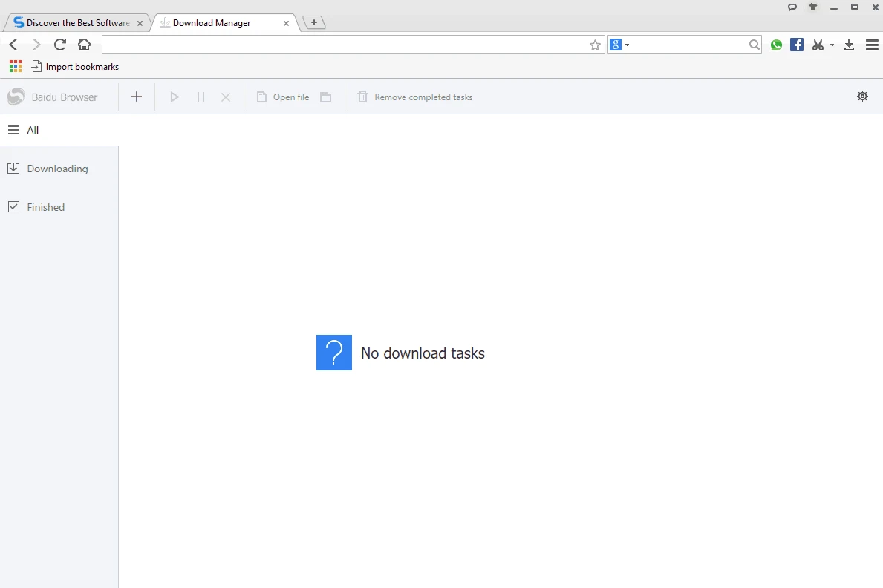Screen dimensions: 883x588
Task: Open the home page
Action: [84, 45]
